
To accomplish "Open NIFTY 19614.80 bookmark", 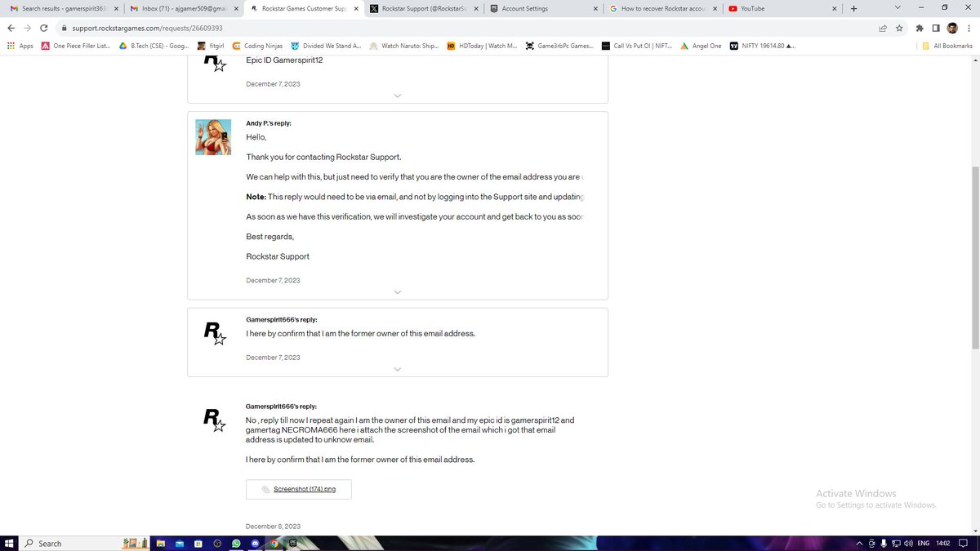I will coord(763,46).
